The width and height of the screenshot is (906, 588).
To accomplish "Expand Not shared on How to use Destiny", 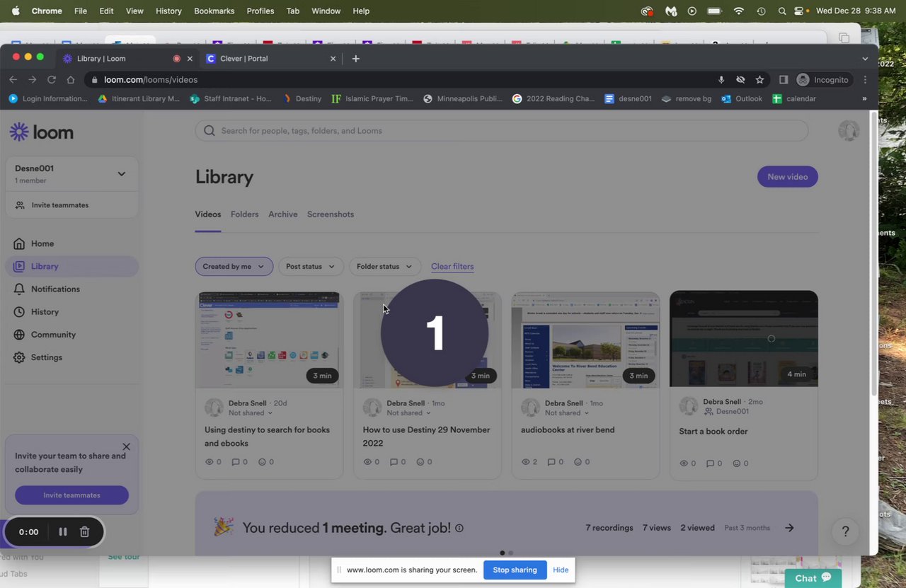I will 408,413.
